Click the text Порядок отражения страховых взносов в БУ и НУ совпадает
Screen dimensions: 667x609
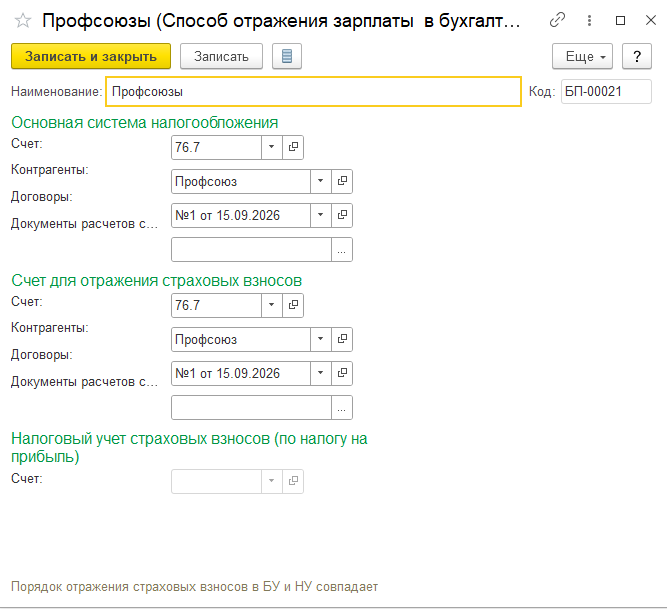click(194, 586)
